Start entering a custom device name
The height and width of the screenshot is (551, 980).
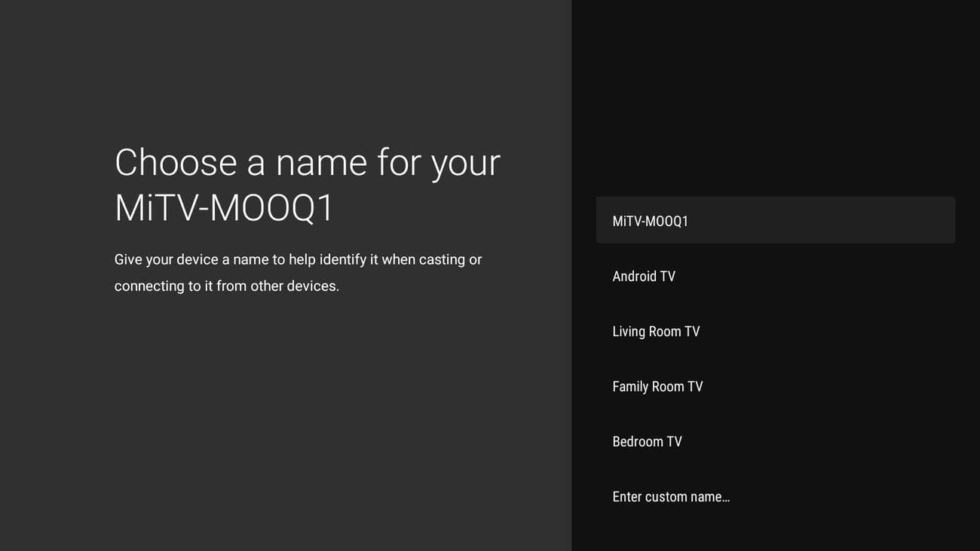coord(775,496)
